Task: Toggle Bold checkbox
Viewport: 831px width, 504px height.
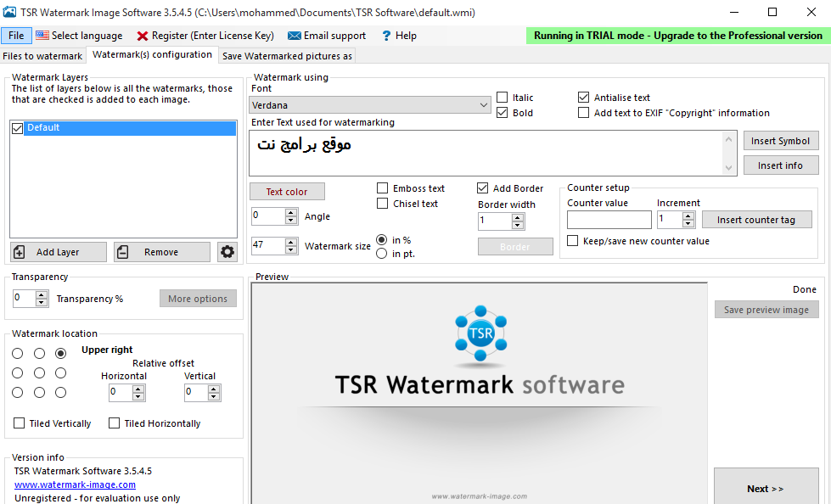Action: coord(502,112)
